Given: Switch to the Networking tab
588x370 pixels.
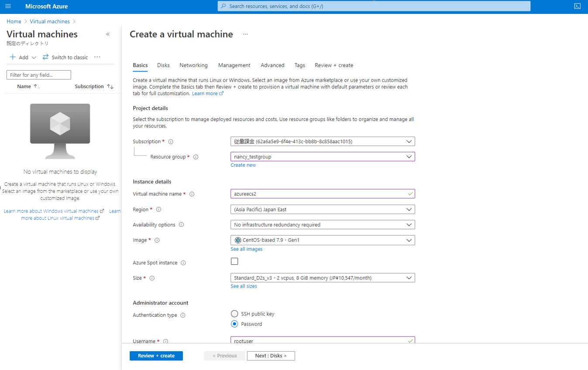Looking at the screenshot, I should [x=193, y=65].
